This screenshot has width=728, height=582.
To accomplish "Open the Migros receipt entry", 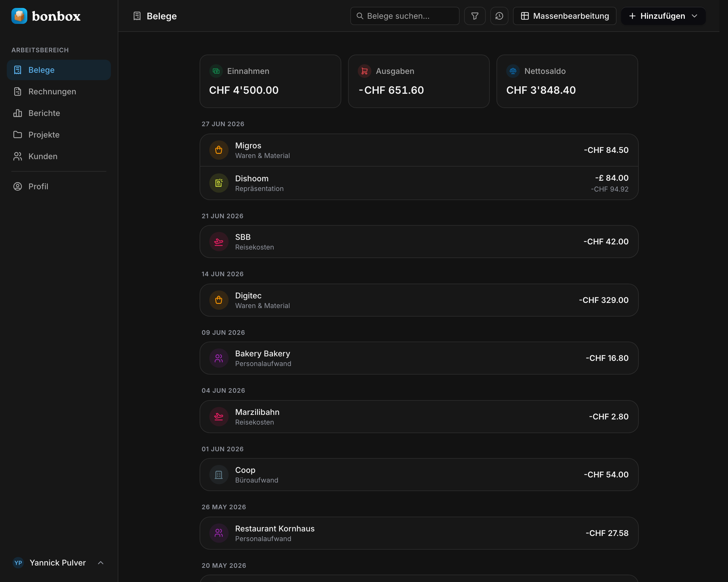I will pos(419,150).
